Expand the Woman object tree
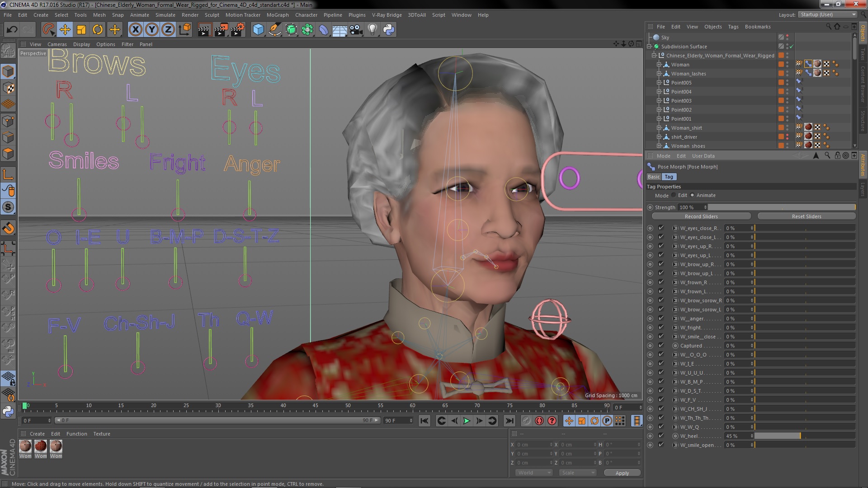Screen dimensions: 868x488 click(x=659, y=65)
